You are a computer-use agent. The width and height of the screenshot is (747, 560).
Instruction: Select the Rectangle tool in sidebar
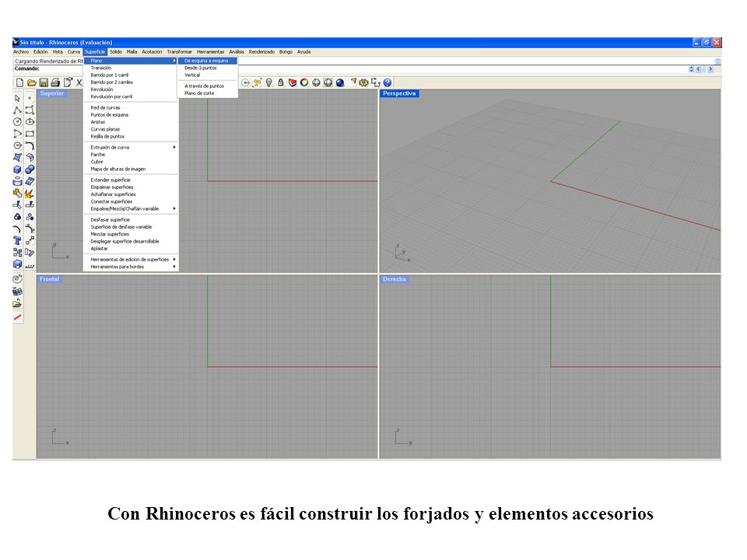[30, 134]
